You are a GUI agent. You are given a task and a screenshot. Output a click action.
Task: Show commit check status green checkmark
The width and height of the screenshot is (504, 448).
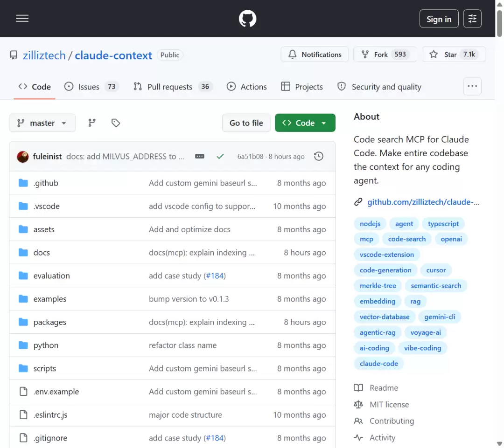click(x=220, y=156)
